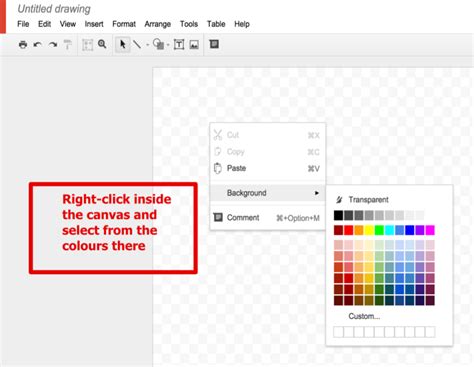Select Comment in the context menu

click(267, 218)
